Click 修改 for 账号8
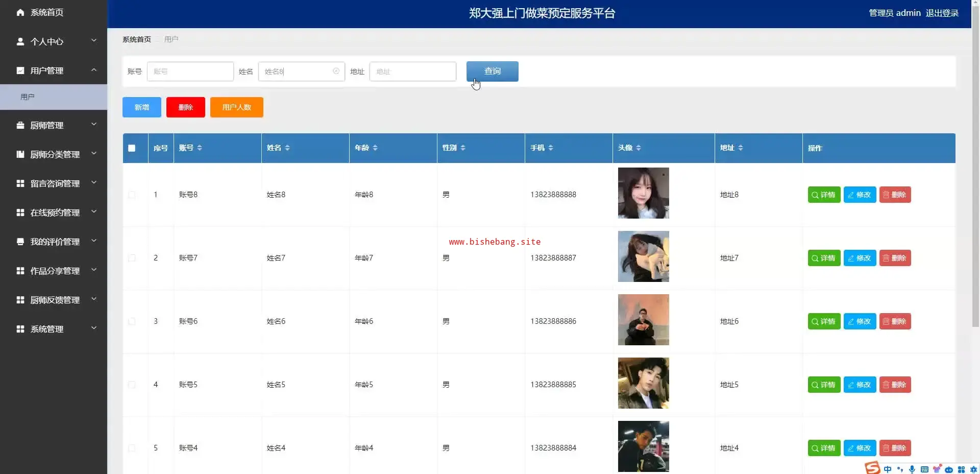Image resolution: width=980 pixels, height=474 pixels. pyautogui.click(x=860, y=195)
